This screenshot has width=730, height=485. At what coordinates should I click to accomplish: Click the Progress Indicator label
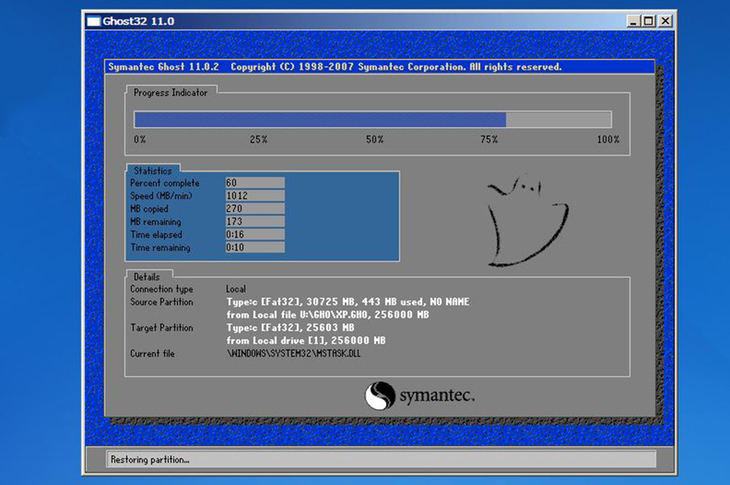coord(170,93)
